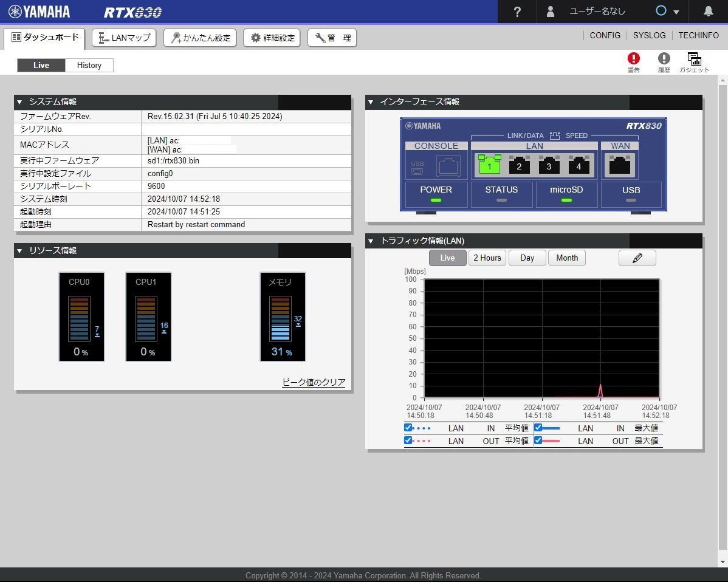Click the microSD LED indicator

pos(566,200)
